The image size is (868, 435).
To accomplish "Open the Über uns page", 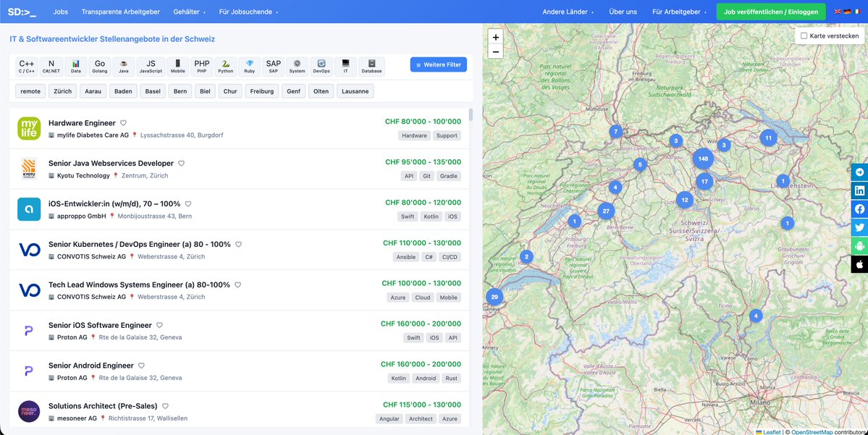I will pyautogui.click(x=623, y=12).
